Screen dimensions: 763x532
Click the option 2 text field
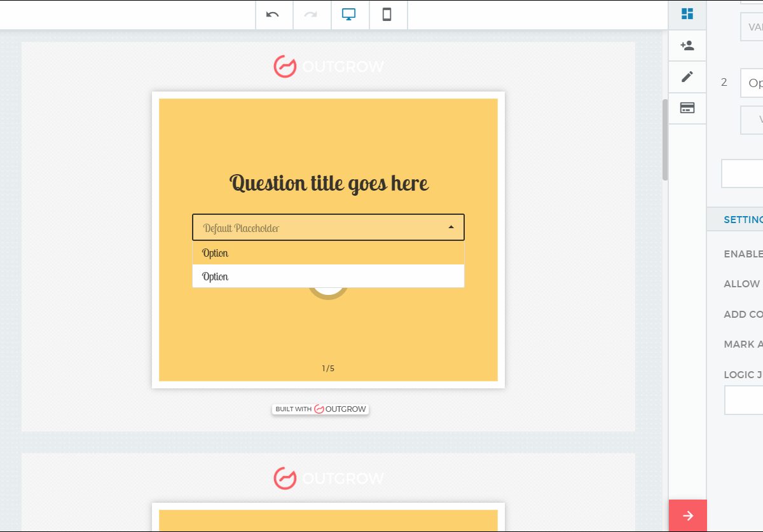click(752, 83)
